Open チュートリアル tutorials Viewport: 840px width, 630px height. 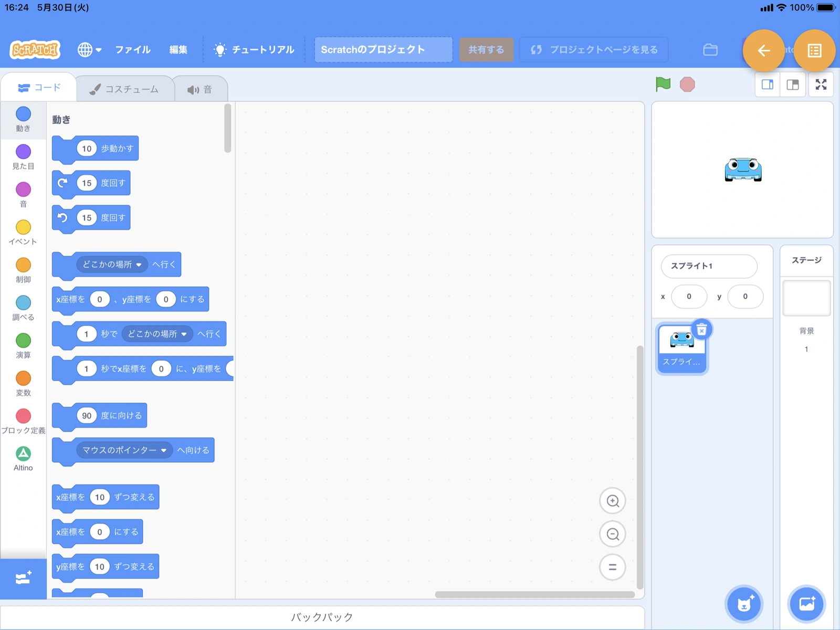coord(254,50)
